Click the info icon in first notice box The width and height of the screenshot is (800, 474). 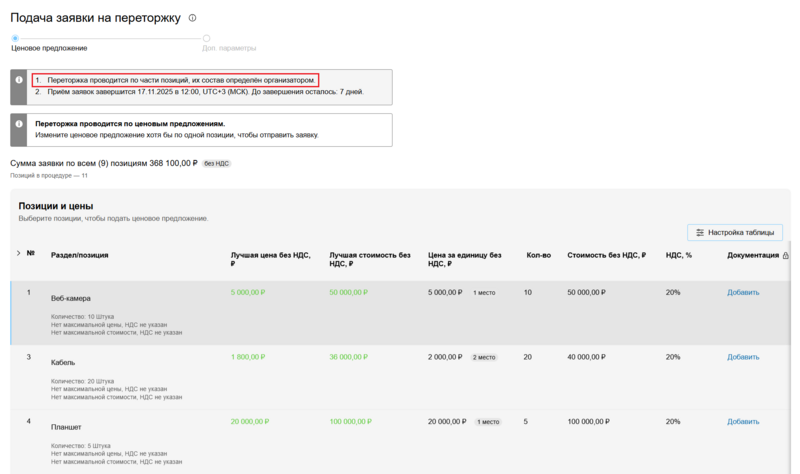click(x=19, y=79)
